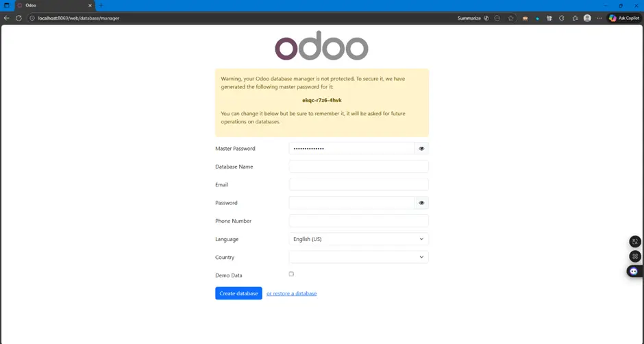644x344 pixels.
Task: Open the Ask Copilot button
Action: tap(624, 18)
